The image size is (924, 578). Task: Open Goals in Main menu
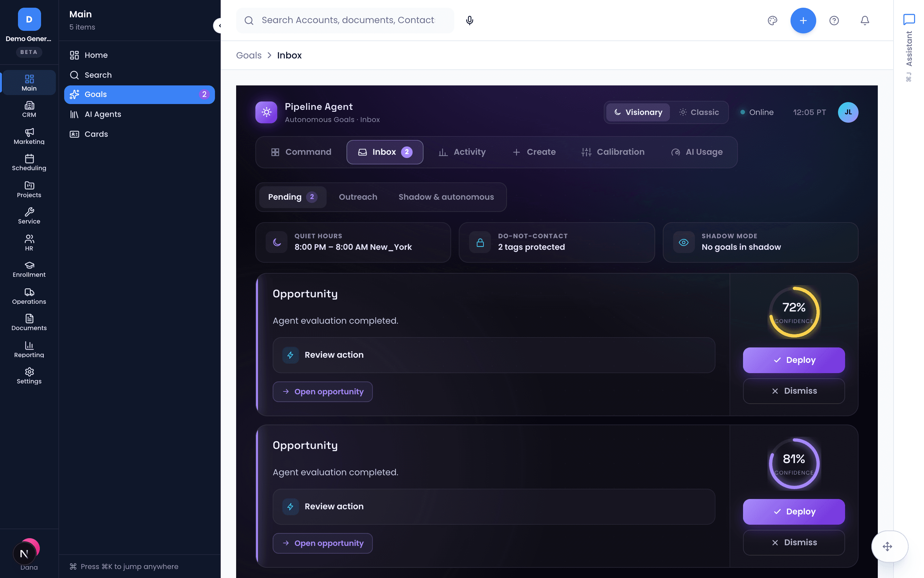point(139,94)
